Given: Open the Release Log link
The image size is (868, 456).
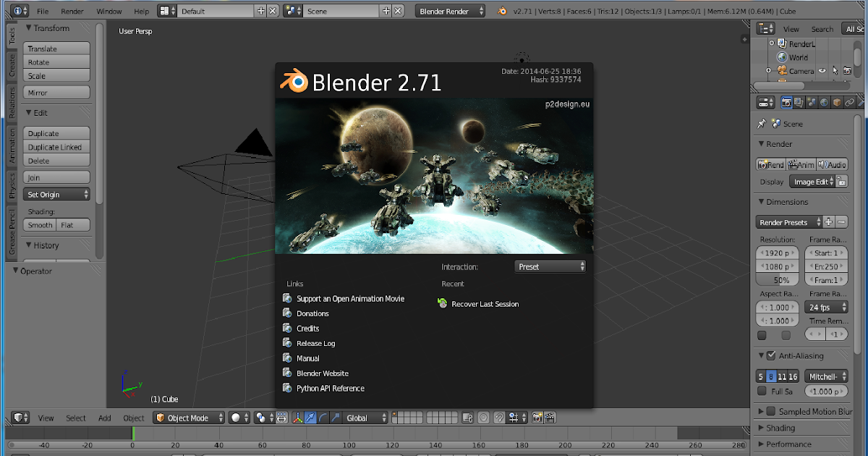Looking at the screenshot, I should coord(315,343).
